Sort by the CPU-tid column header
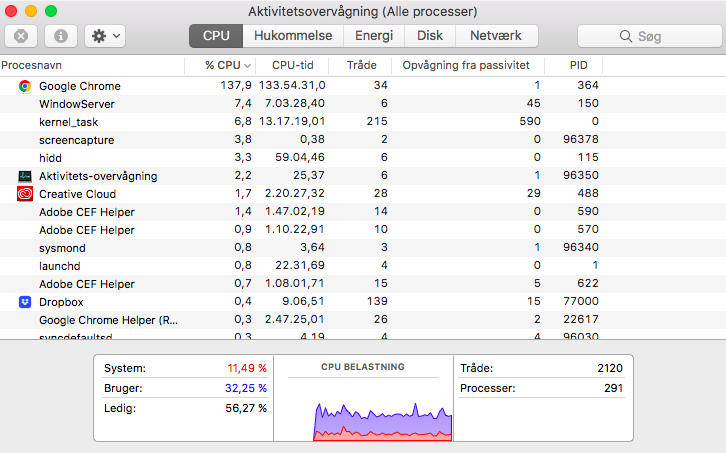Image resolution: width=726 pixels, height=453 pixels. point(293,65)
